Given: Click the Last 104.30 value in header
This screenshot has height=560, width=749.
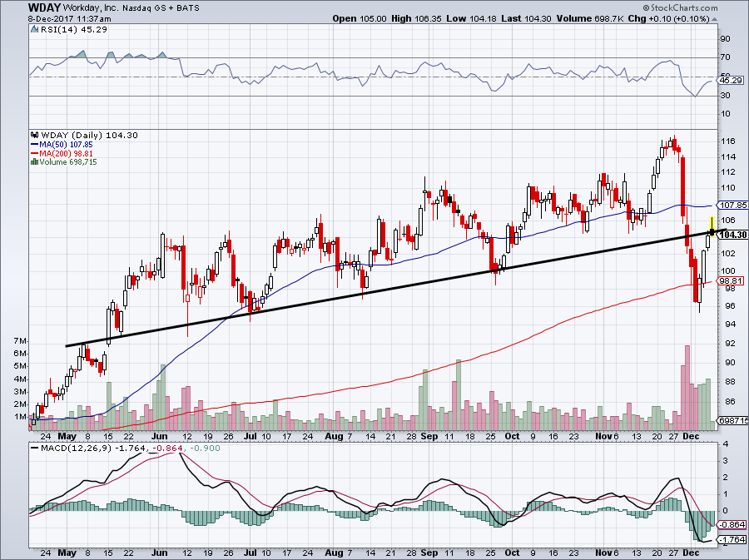Looking at the screenshot, I should [527, 18].
